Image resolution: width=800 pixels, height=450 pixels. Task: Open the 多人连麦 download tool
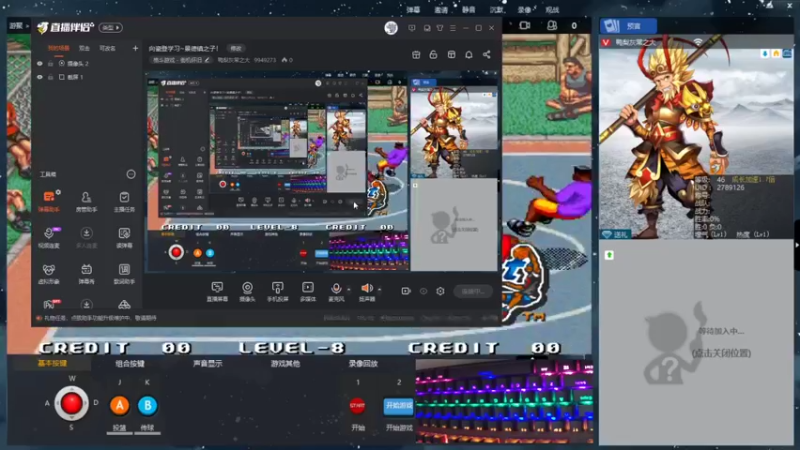point(86,237)
